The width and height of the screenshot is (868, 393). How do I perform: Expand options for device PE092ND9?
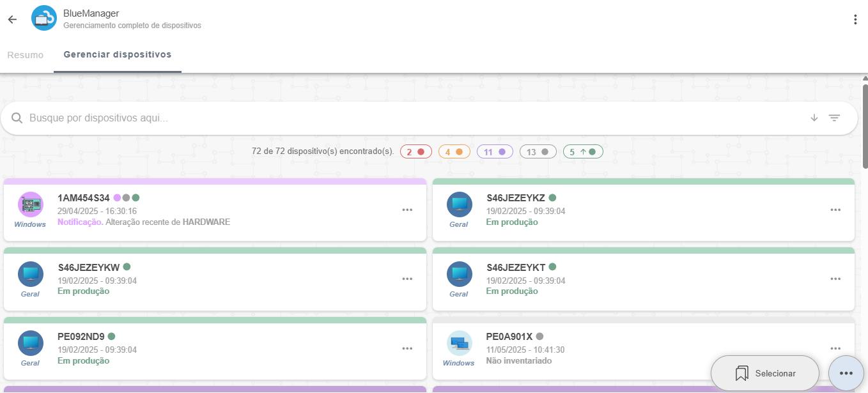[407, 349]
